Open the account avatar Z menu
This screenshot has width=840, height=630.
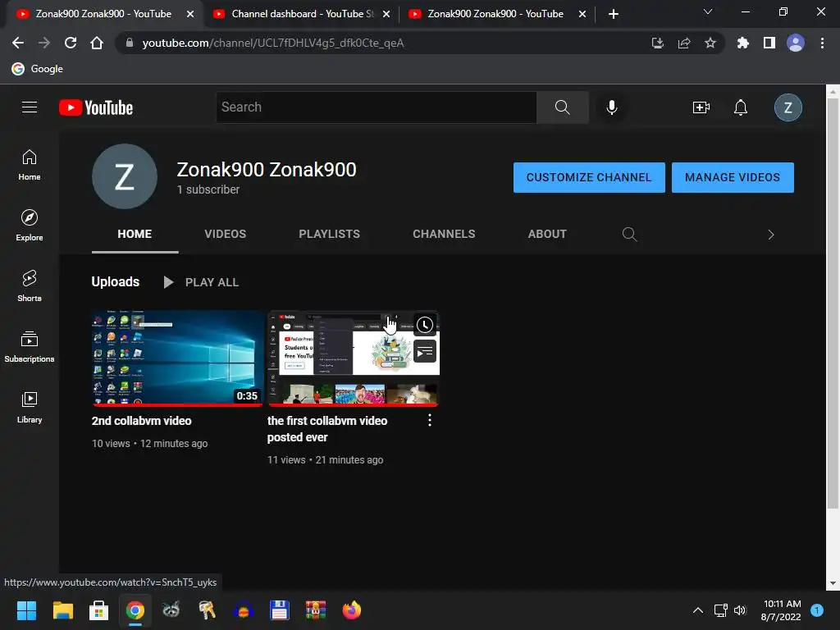(787, 107)
